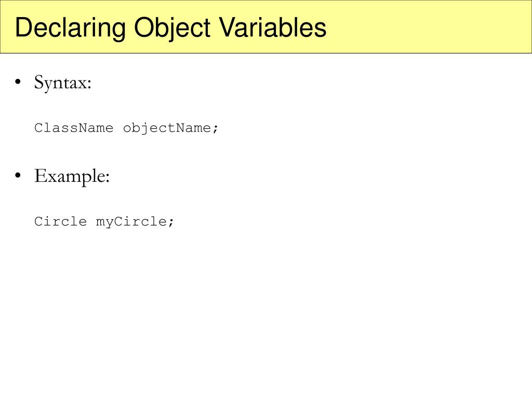
Task: Place cursor in Circle myCircle; code line
Action: 104,222
